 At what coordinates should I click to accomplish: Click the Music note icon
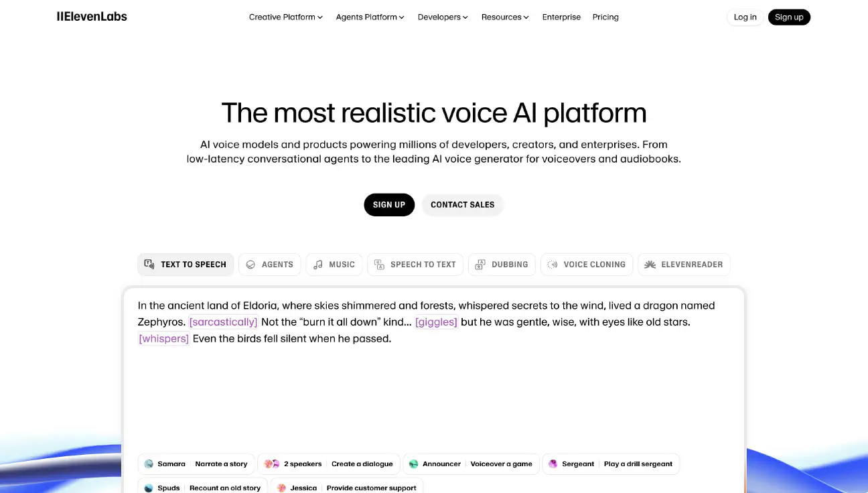[318, 265]
